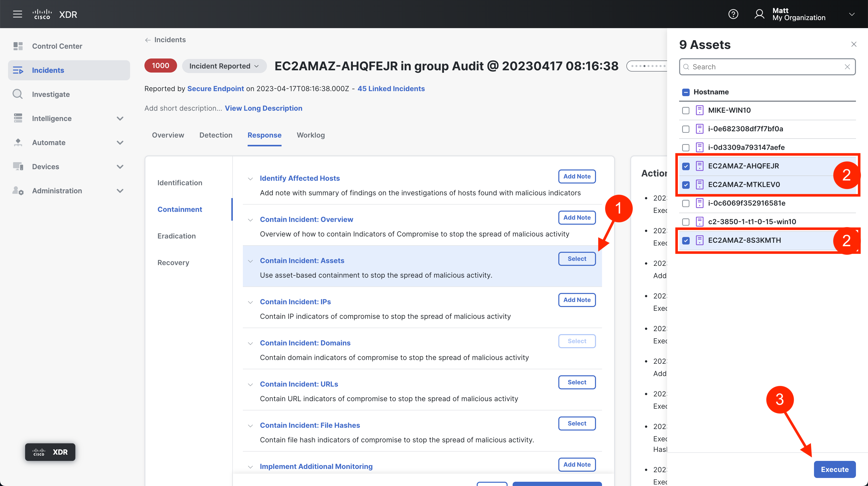Open the hamburger navigation menu

18,14
